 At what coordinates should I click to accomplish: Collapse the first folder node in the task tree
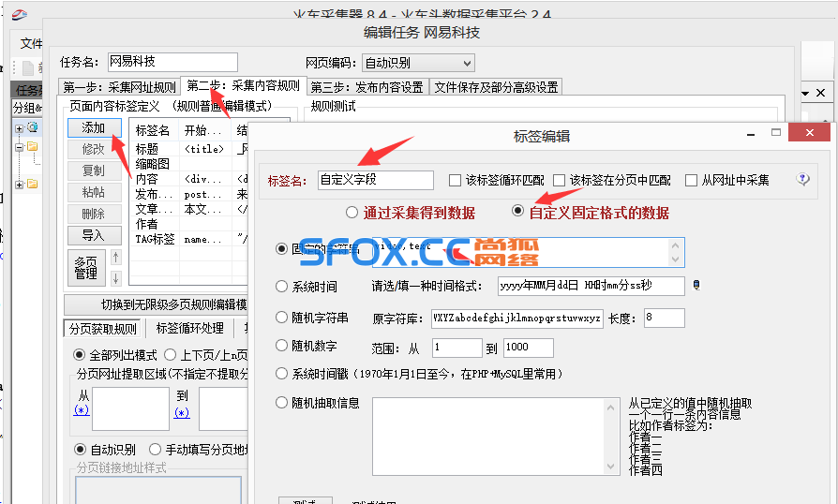(20, 147)
